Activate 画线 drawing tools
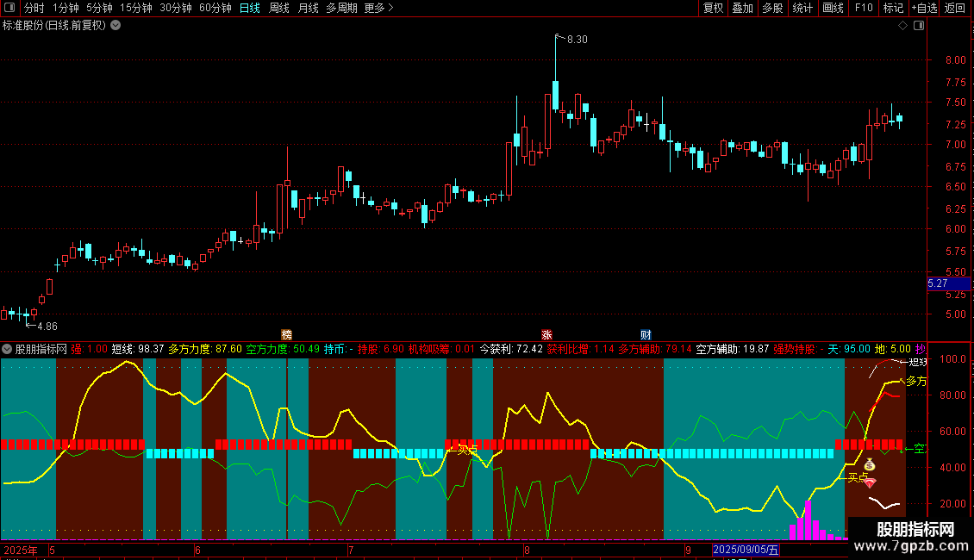Image resolution: width=974 pixels, height=560 pixels. click(833, 8)
